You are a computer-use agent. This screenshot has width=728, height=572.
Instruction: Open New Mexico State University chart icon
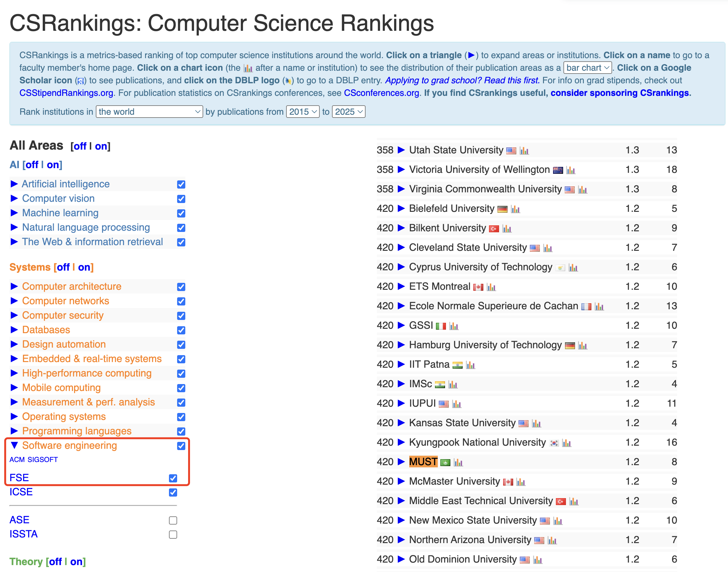coord(558,521)
